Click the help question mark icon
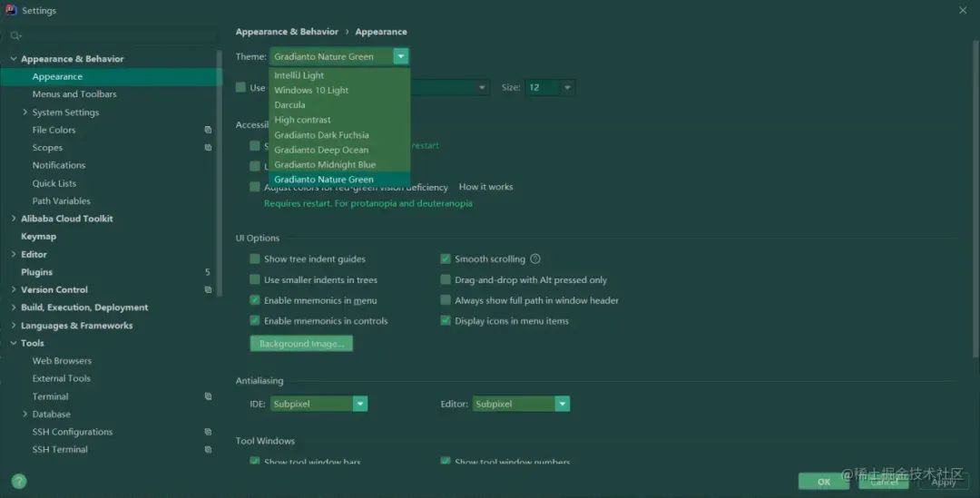The image size is (980, 498). [x=19, y=481]
